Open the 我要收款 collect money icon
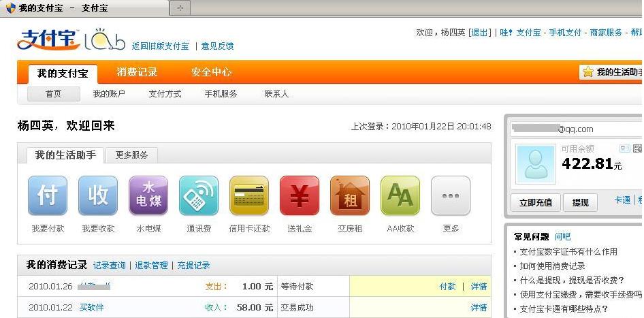Screen dimensions: 644x318 98,195
